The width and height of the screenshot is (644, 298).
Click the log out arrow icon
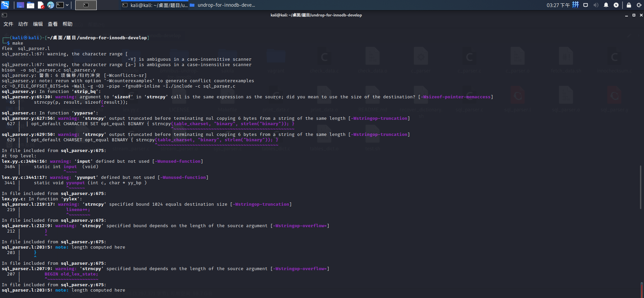pos(639,5)
